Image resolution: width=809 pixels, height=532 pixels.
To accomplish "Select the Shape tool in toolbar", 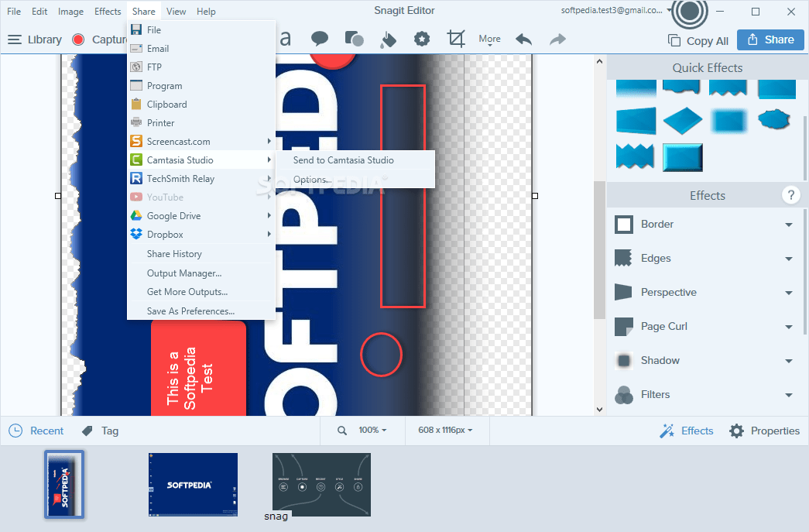I will point(354,39).
